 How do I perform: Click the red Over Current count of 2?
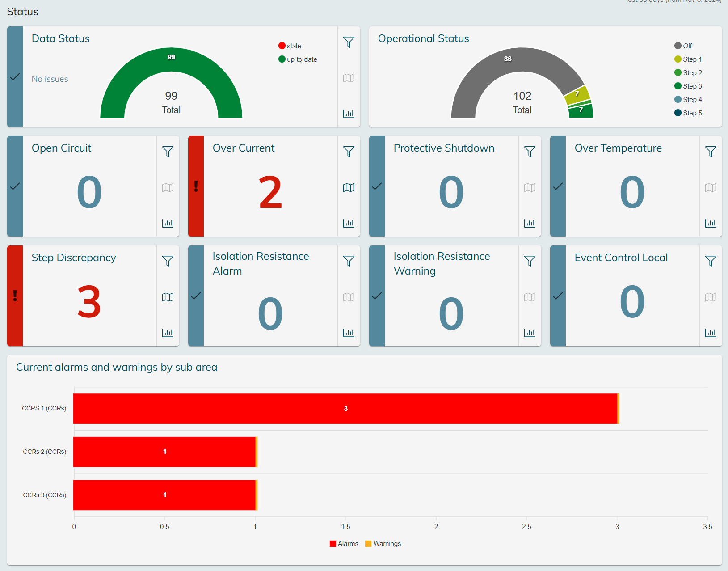click(270, 193)
